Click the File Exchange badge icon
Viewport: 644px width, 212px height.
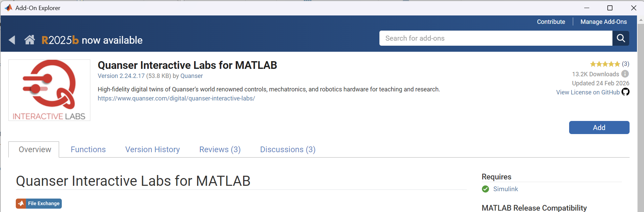click(x=21, y=203)
